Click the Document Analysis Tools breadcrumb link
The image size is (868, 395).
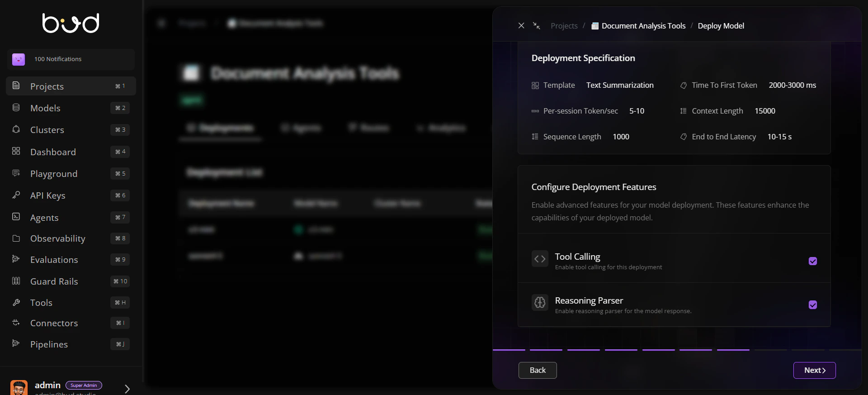643,26
